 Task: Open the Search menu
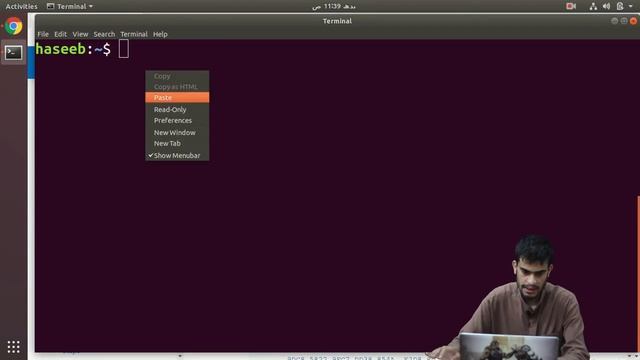click(x=104, y=34)
